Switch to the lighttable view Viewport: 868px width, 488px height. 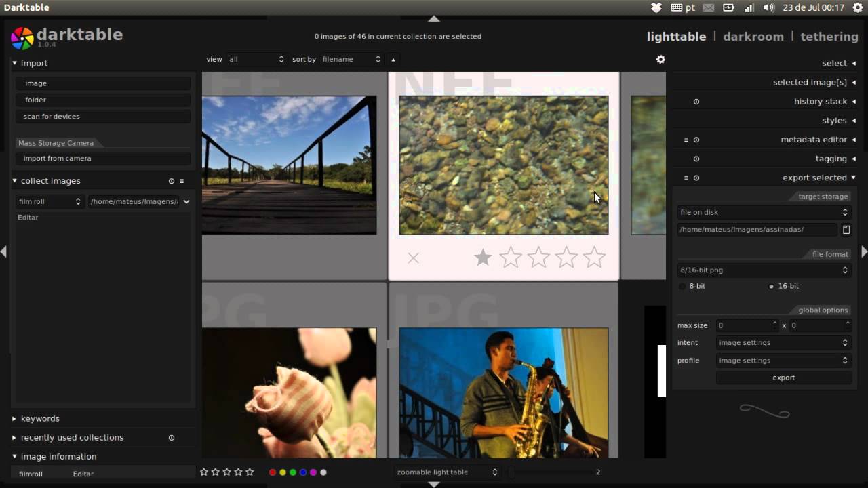[x=676, y=37]
